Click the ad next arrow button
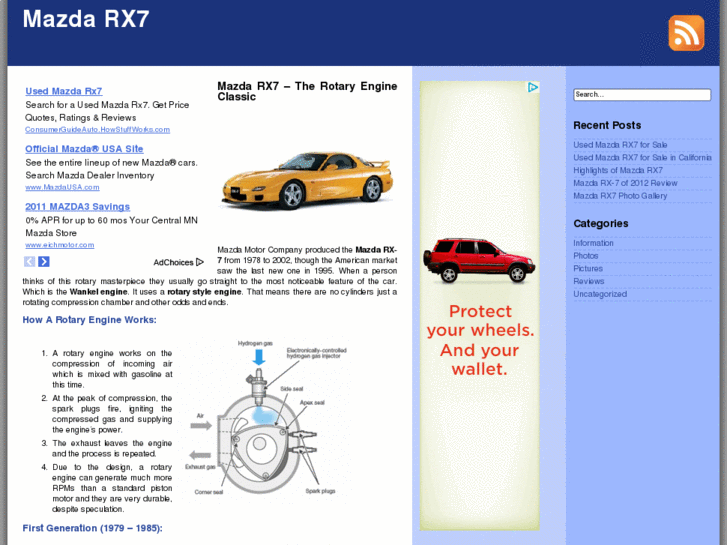Image resolution: width=727 pixels, height=545 pixels. click(44, 262)
